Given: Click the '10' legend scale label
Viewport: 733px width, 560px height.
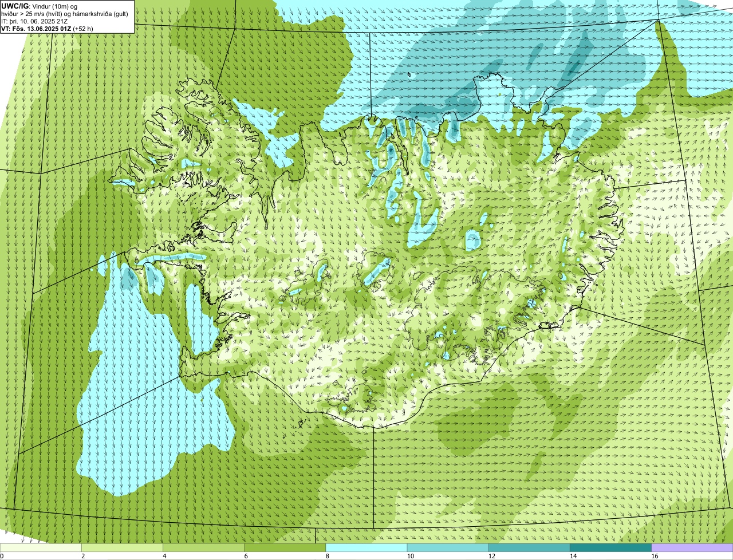Looking at the screenshot, I should [x=410, y=556].
